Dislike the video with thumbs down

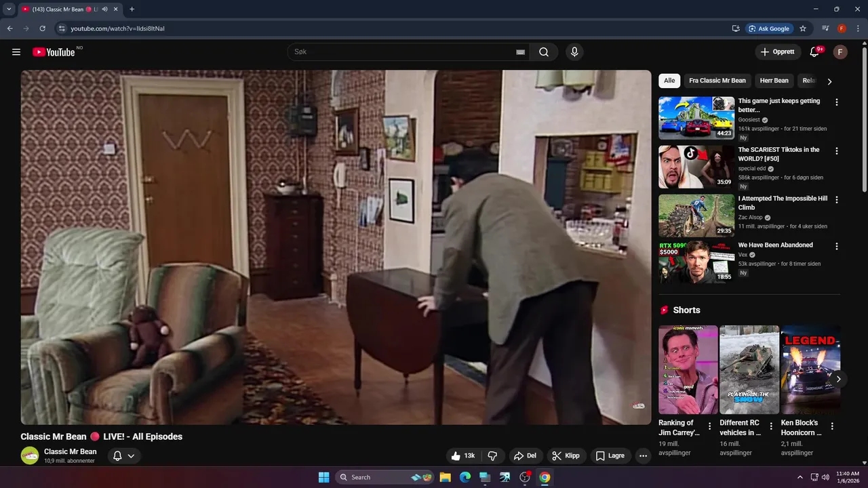(x=493, y=456)
